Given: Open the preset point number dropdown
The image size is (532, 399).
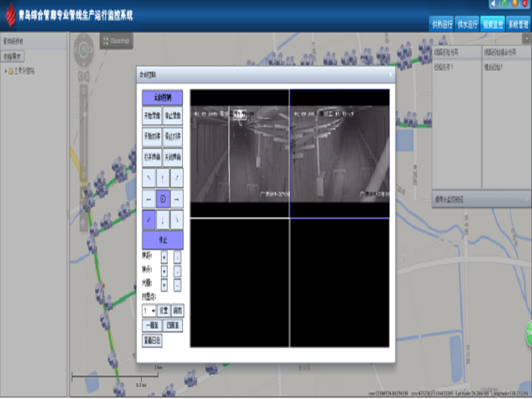Looking at the screenshot, I should 149,311.
